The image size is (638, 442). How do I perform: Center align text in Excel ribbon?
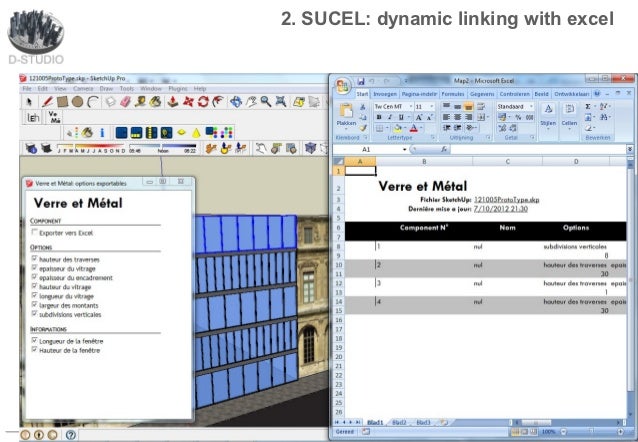457,117
